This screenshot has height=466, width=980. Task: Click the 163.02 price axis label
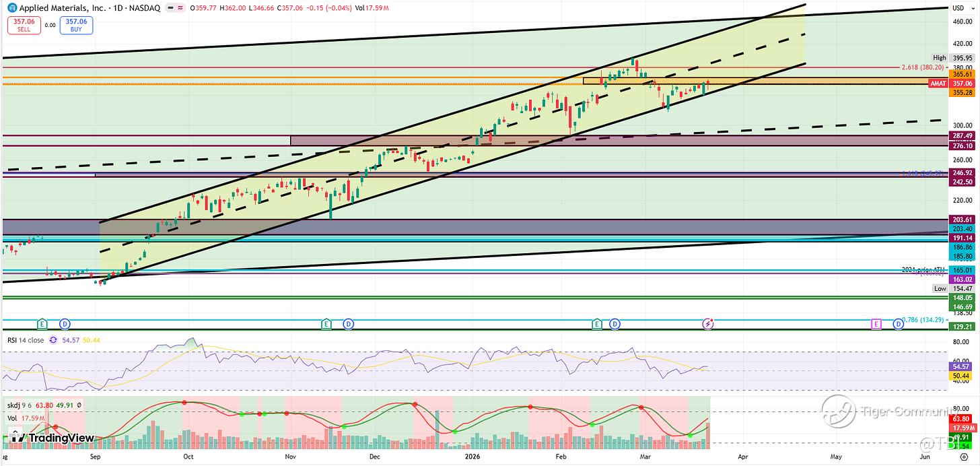click(x=963, y=279)
